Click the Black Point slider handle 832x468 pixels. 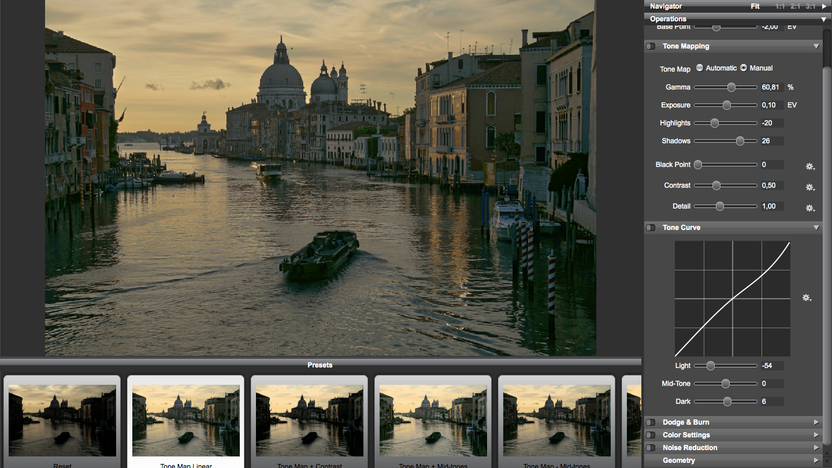coord(698,165)
